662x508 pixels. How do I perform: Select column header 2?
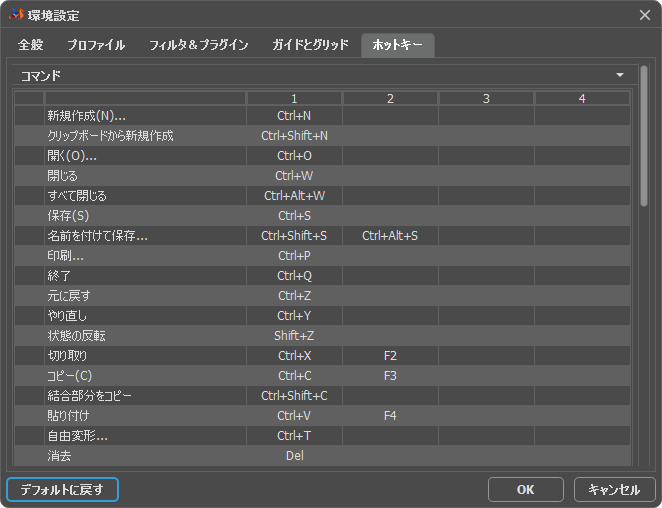click(x=390, y=98)
